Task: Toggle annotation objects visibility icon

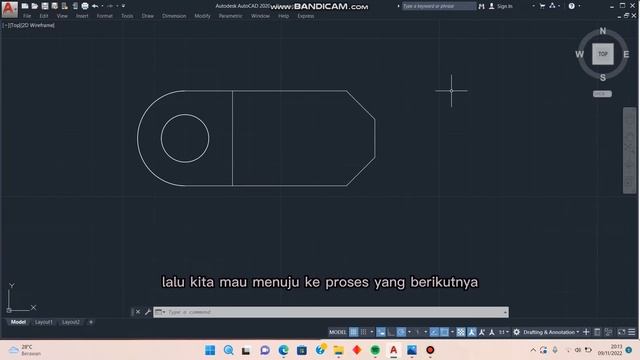Action: click(x=472, y=332)
